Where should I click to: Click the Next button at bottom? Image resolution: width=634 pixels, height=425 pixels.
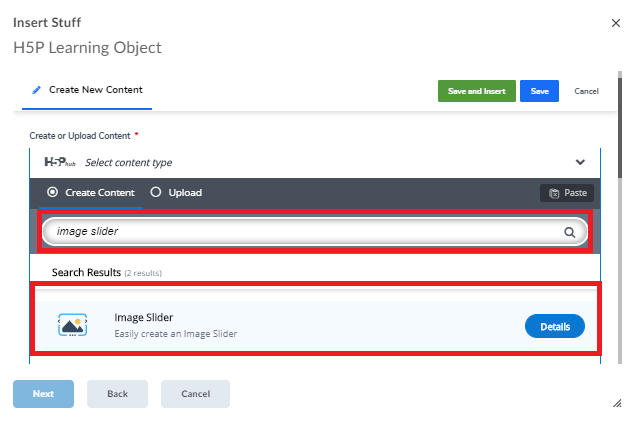43,394
